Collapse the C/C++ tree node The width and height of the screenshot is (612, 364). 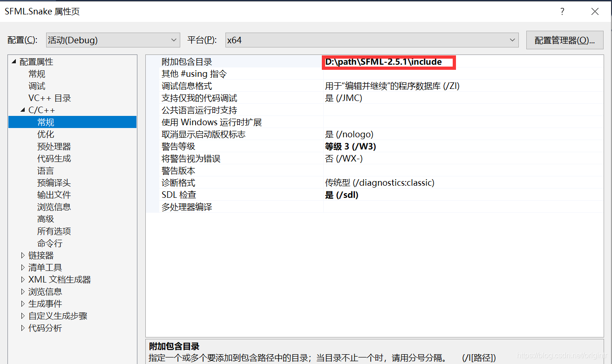coord(22,110)
